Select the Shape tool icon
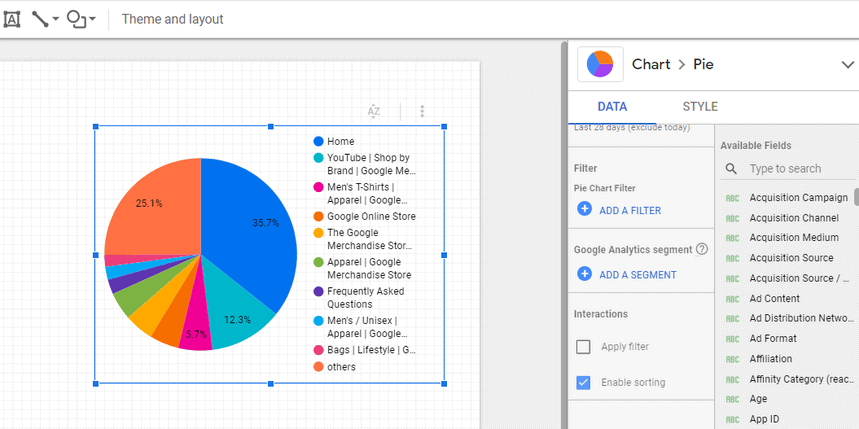859x429 pixels. pyautogui.click(x=76, y=19)
